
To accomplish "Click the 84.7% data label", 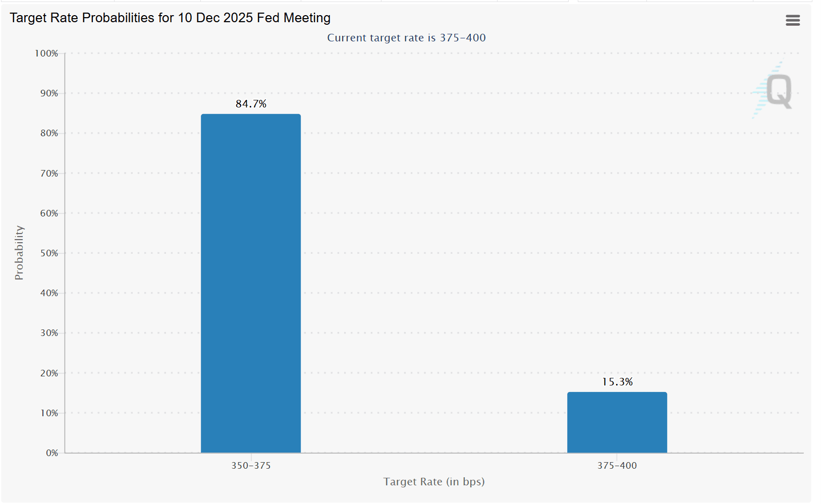I will 251,104.
